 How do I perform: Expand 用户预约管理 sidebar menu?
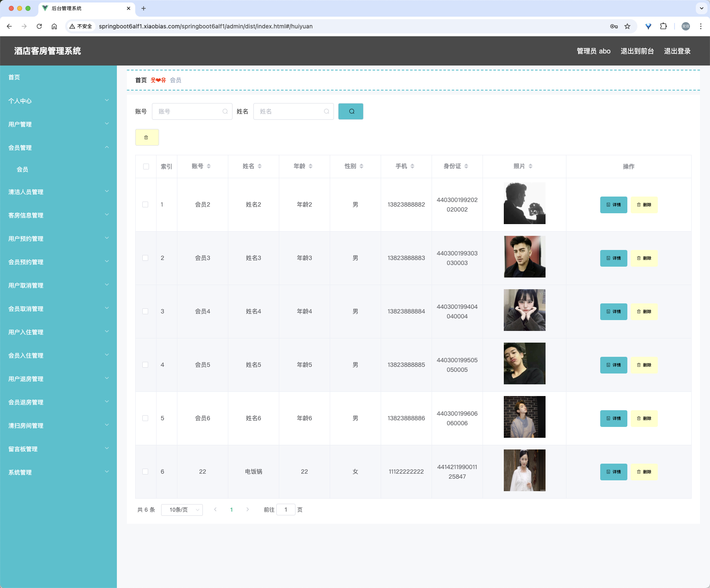tap(58, 239)
